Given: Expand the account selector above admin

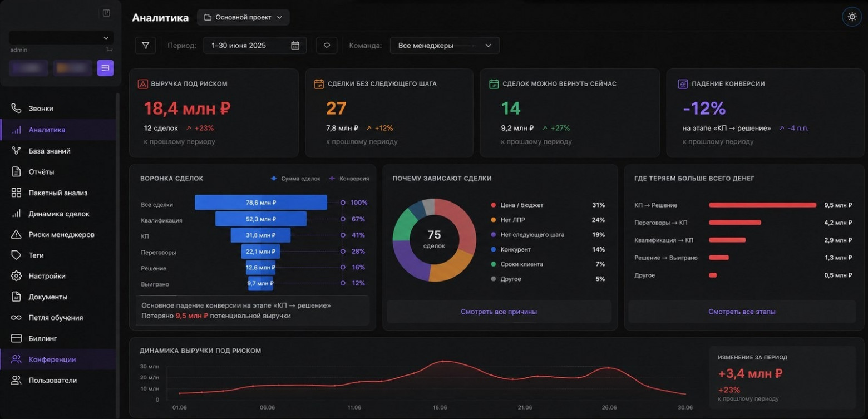Looking at the screenshot, I should pos(61,38).
